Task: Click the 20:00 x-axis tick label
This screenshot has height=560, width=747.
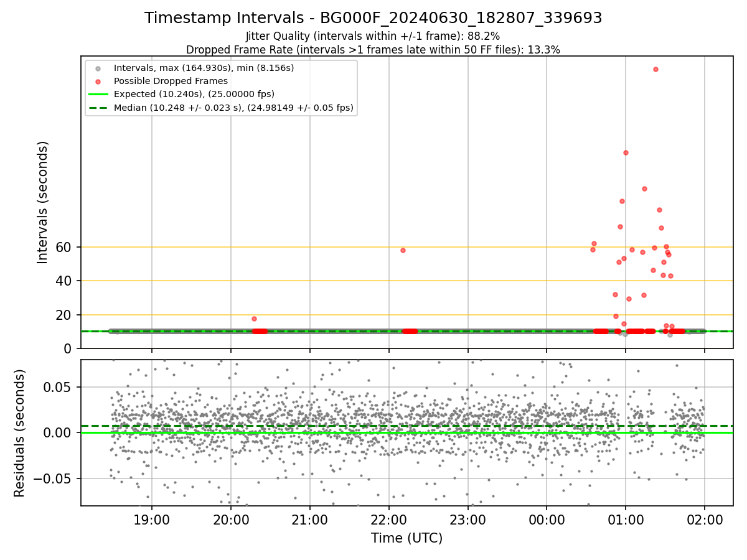Action: [x=231, y=520]
